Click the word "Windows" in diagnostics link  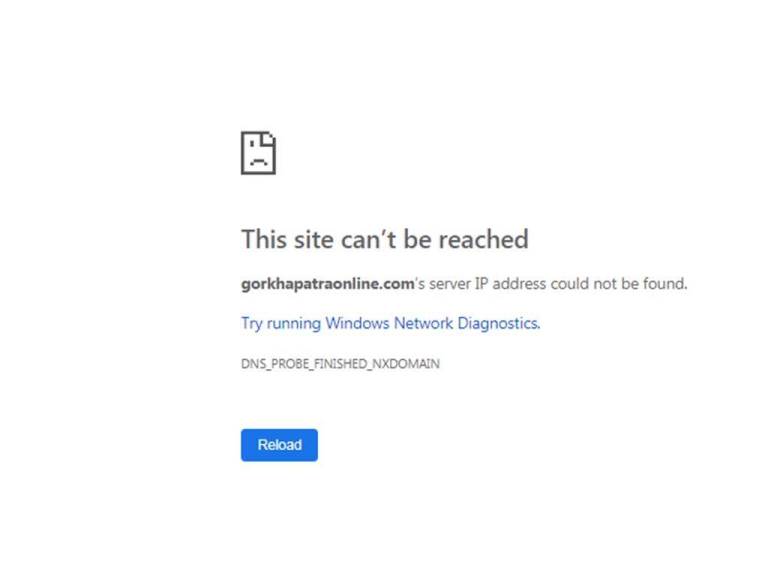357,323
